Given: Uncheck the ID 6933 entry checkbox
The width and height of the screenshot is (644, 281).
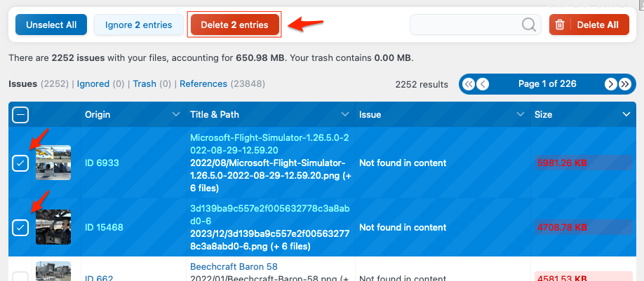Looking at the screenshot, I should click(20, 163).
